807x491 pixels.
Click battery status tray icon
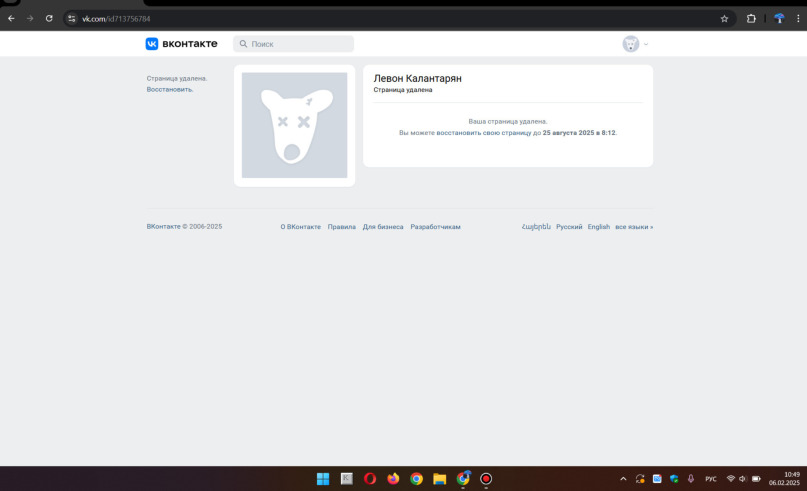click(756, 479)
